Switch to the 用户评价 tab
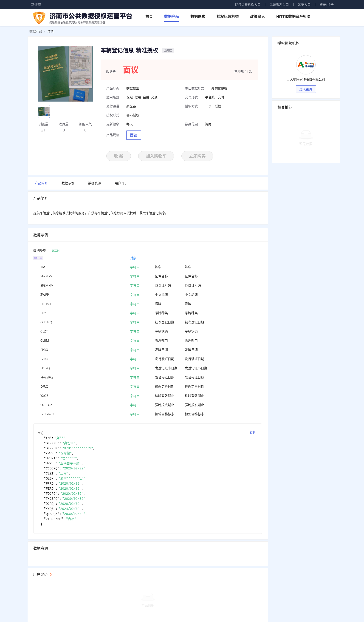 tap(121, 183)
